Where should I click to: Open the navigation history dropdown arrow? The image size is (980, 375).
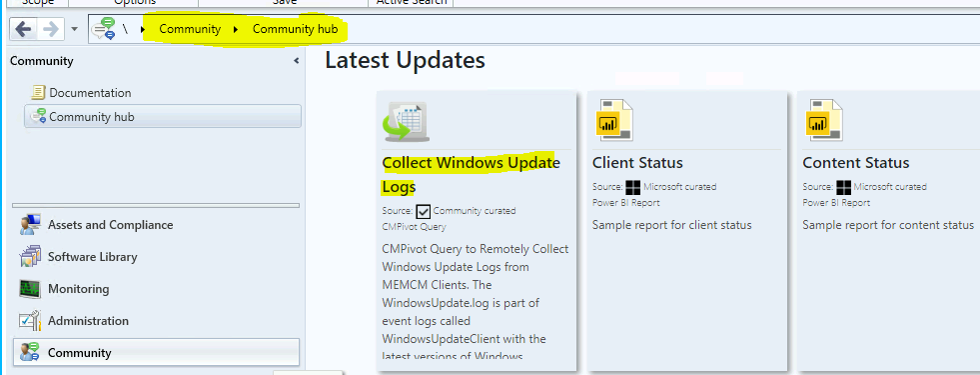[74, 29]
